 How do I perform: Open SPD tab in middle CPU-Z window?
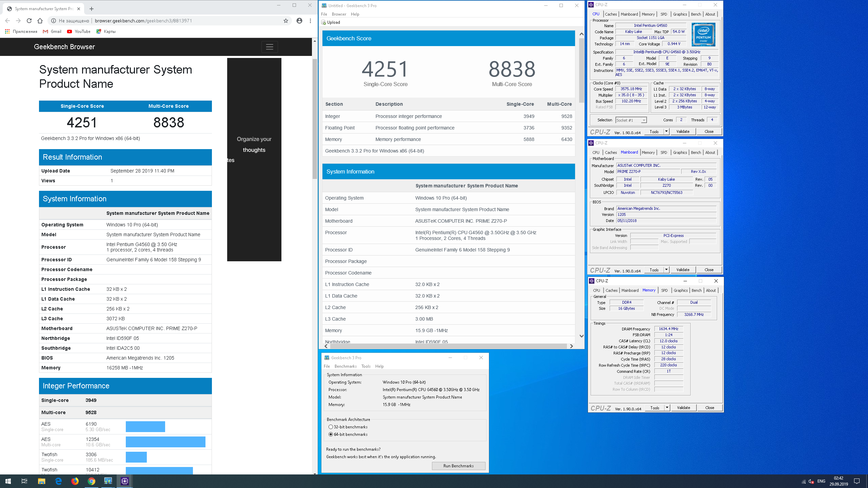[664, 152]
